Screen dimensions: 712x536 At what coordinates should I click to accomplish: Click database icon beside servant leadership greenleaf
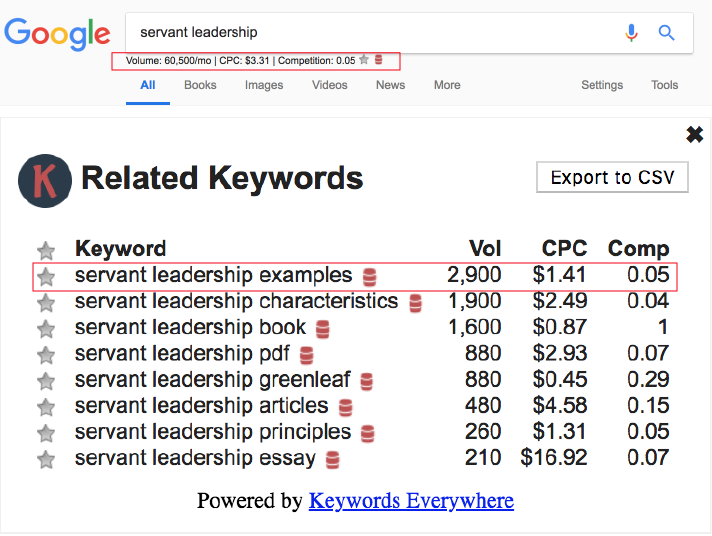[x=367, y=382]
